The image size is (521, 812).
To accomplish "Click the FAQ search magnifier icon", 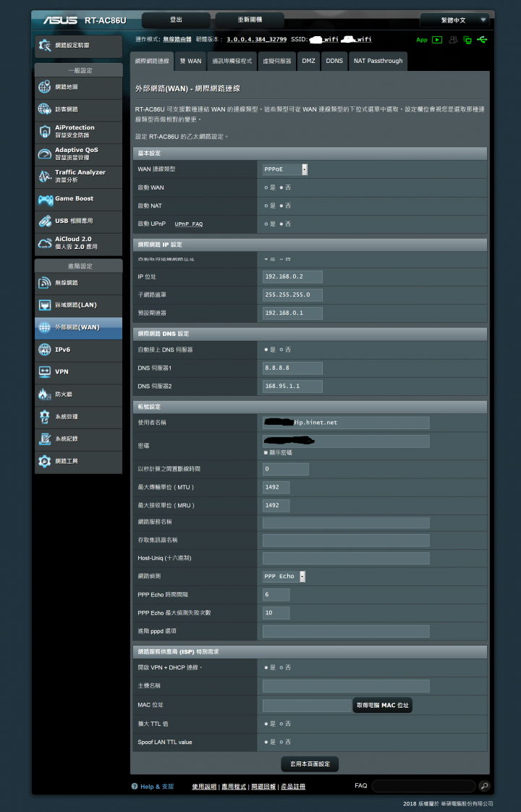I will tap(484, 786).
